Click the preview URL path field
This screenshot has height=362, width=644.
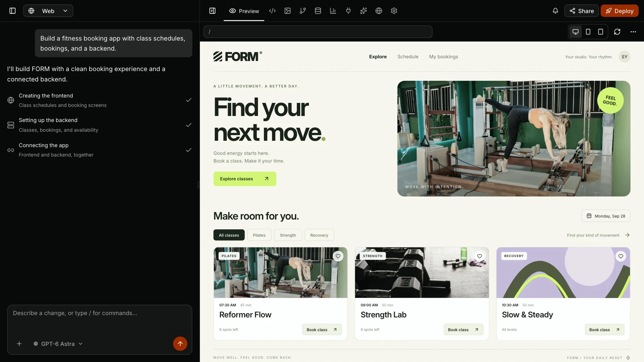click(x=318, y=32)
